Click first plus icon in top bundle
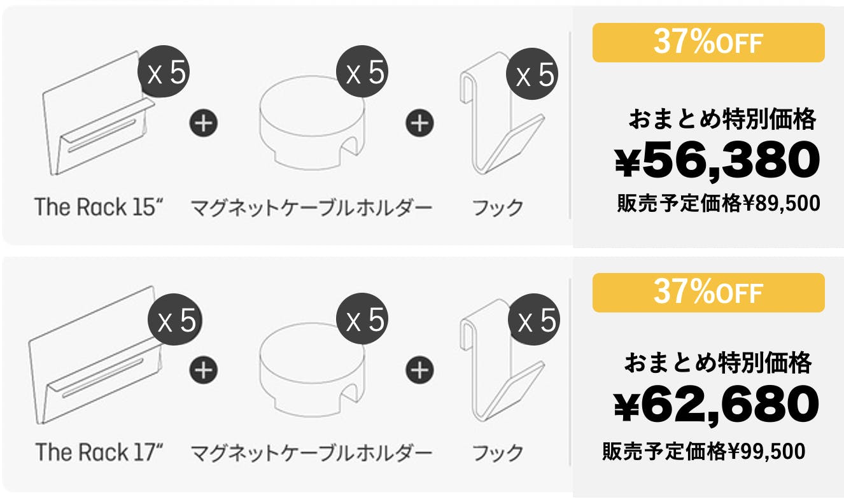Viewport: 844px width, 504px height. click(x=203, y=122)
